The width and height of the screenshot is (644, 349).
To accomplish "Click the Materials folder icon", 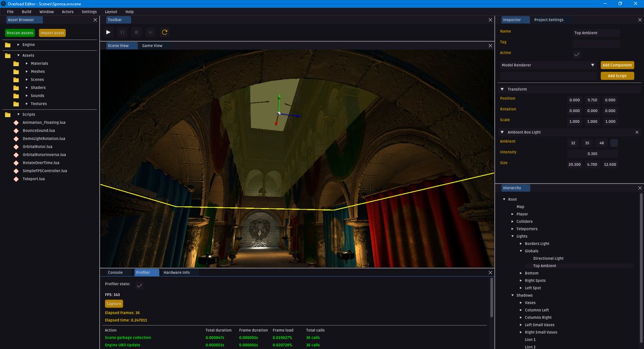I will (x=16, y=63).
